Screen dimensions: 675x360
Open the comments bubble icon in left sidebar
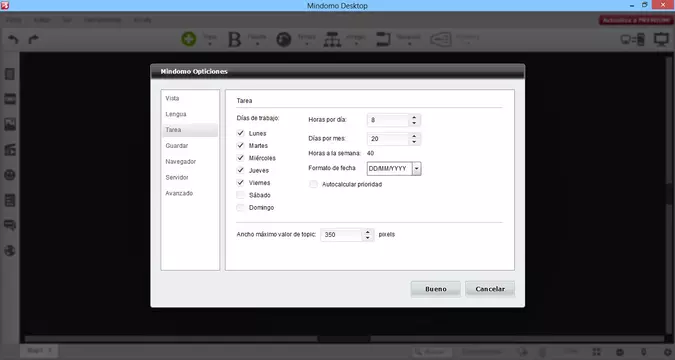click(10, 225)
